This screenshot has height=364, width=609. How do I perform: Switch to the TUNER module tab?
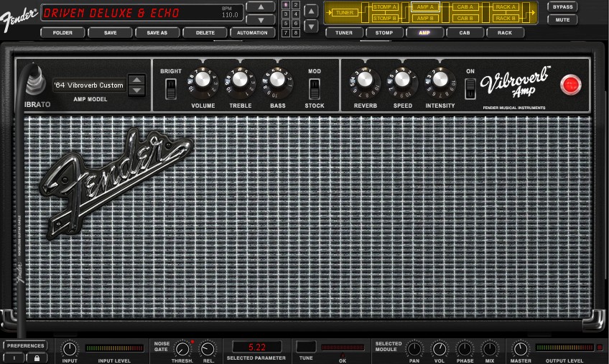(344, 33)
